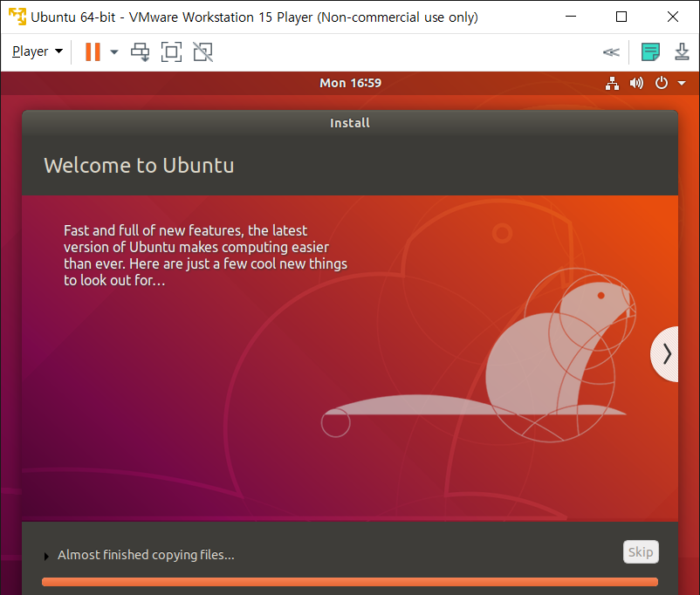Expand the installation details triangle
Image resolution: width=700 pixels, height=595 pixels.
pyautogui.click(x=46, y=556)
